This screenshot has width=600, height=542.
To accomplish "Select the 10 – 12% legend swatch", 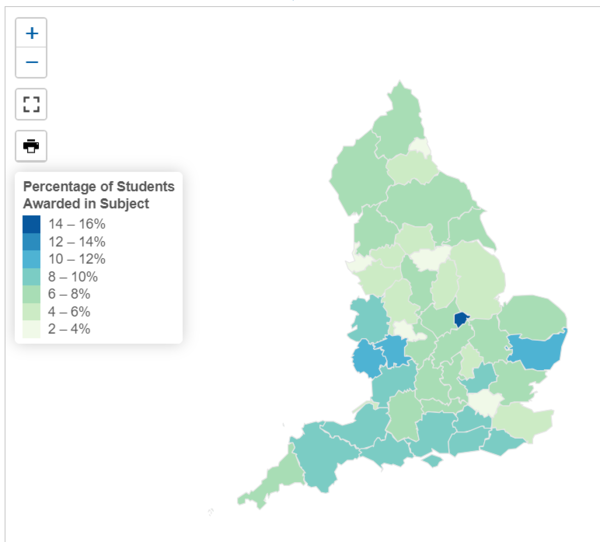I will 31,259.
